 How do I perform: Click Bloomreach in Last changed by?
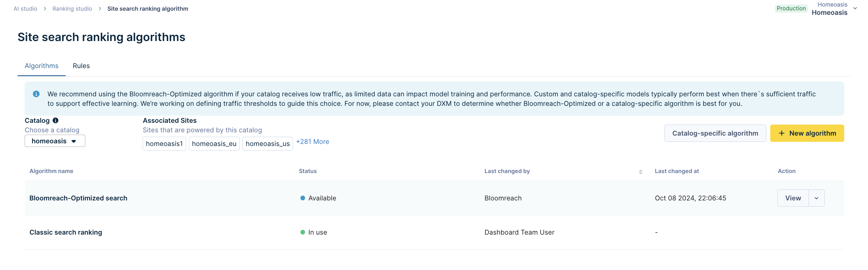pos(503,198)
